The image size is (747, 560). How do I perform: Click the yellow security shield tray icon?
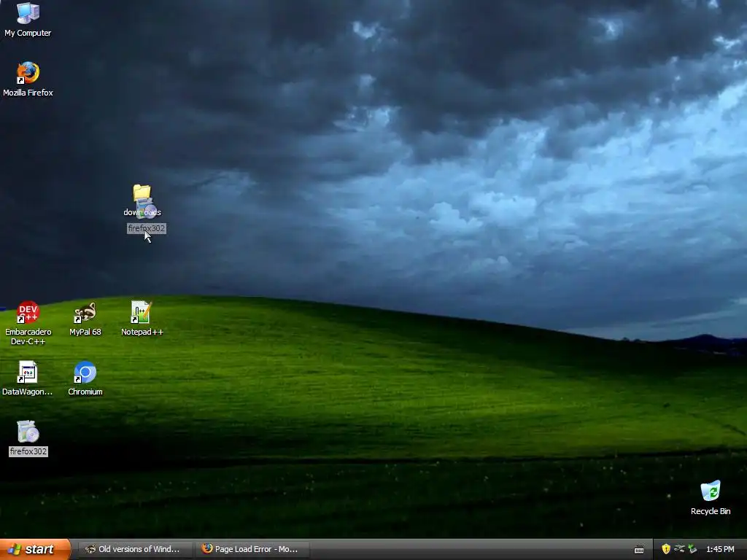coord(666,549)
